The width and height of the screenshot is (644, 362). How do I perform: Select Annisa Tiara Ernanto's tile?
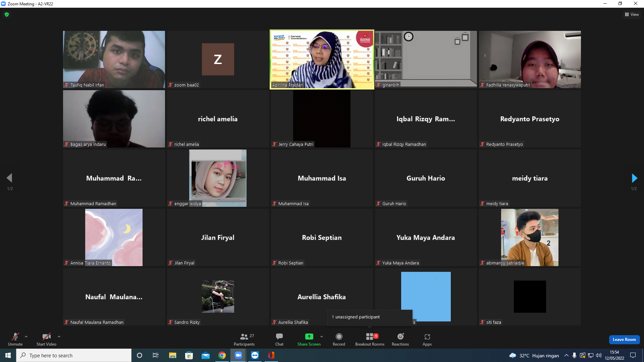pyautogui.click(x=114, y=237)
